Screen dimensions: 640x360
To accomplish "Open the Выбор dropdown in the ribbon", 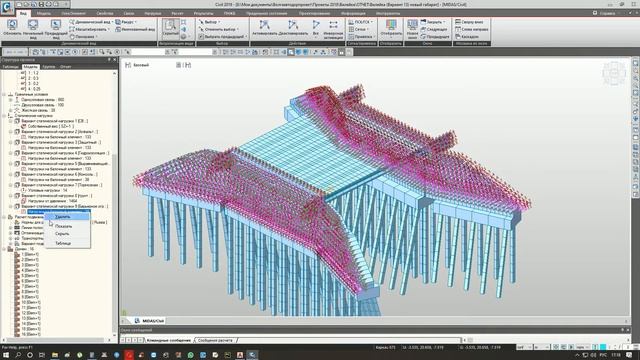I will (x=209, y=22).
